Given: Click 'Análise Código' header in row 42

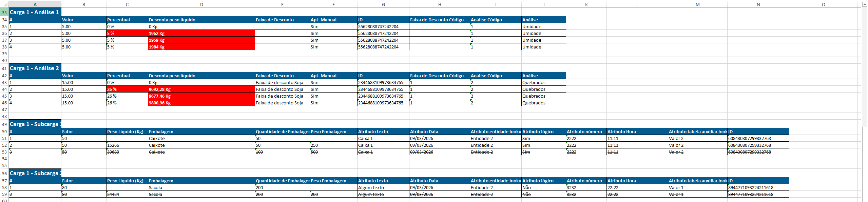Looking at the screenshot, I should (x=496, y=76).
